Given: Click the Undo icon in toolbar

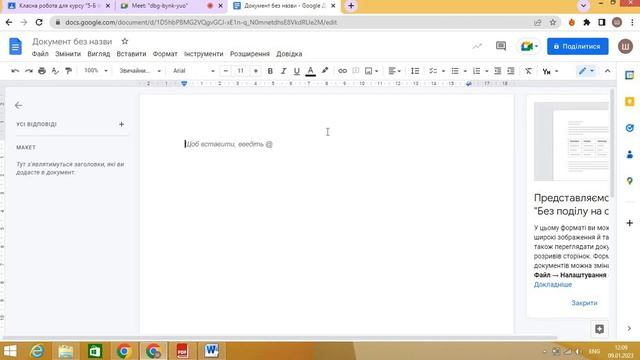Looking at the screenshot, I should tap(15, 71).
